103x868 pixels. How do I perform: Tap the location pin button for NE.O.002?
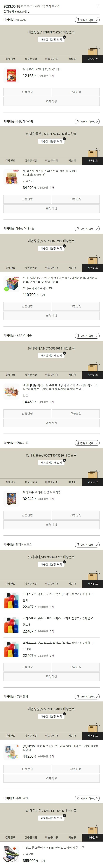coord(87,20)
